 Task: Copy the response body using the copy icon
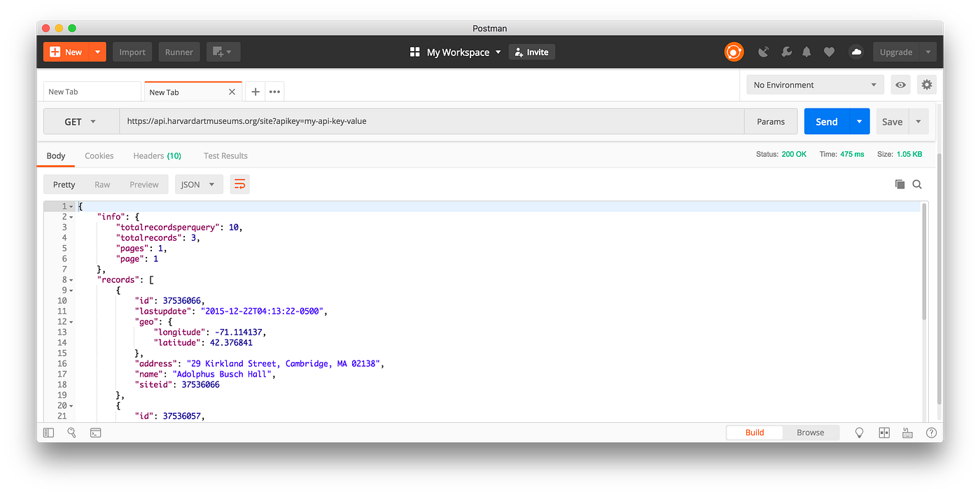coord(900,184)
